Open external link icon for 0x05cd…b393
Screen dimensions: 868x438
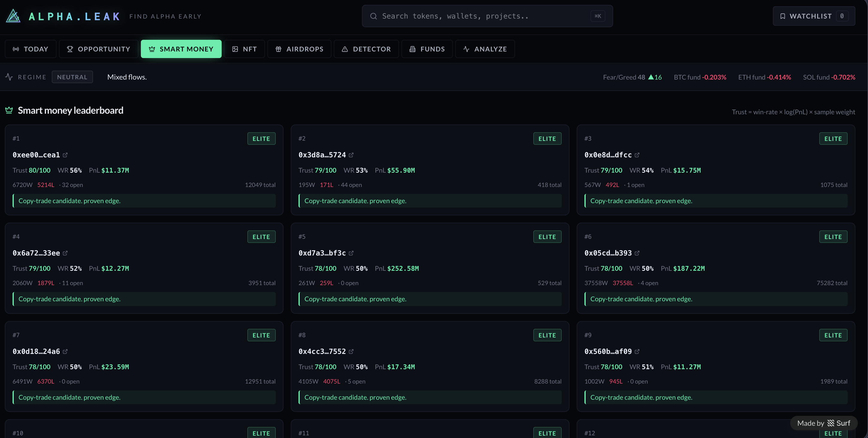[637, 253]
